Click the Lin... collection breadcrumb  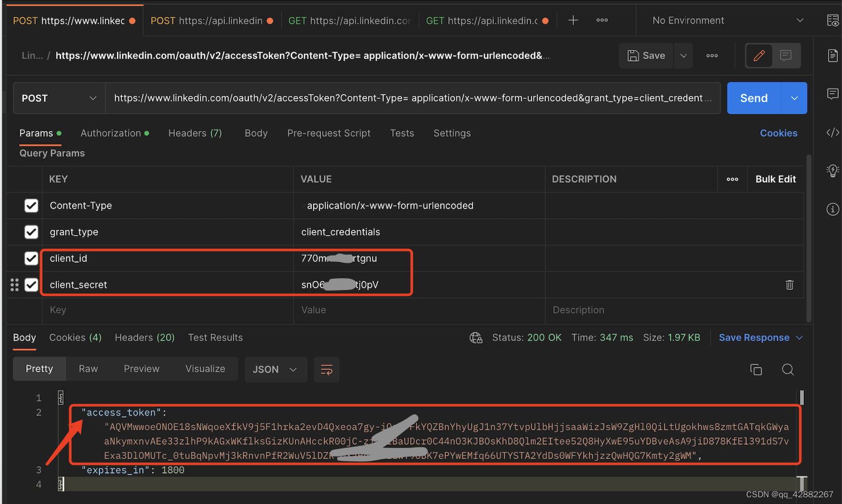pyautogui.click(x=32, y=56)
